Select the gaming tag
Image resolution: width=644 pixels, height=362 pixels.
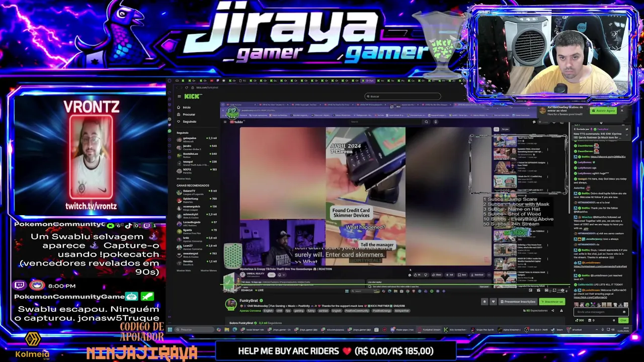(299, 311)
